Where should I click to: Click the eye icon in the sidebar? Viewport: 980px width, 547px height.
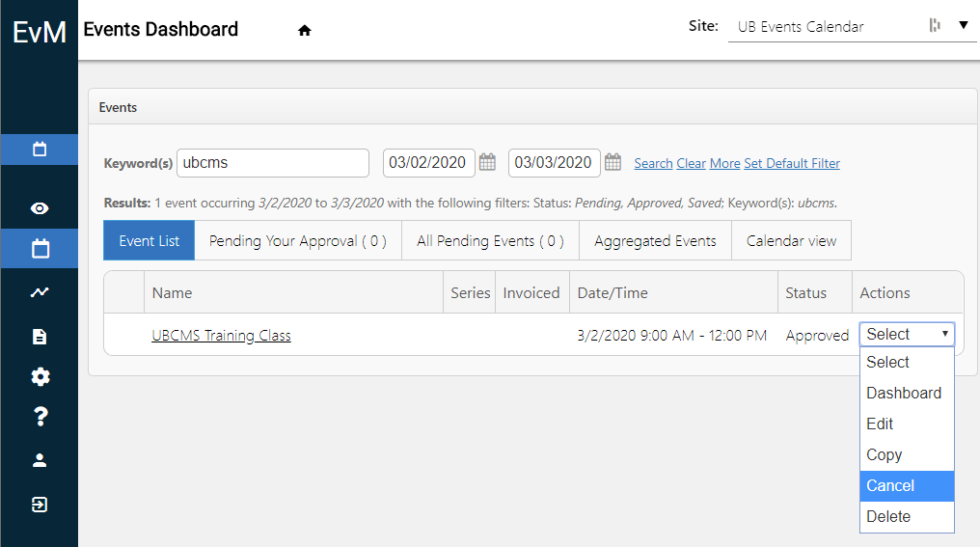click(x=40, y=208)
